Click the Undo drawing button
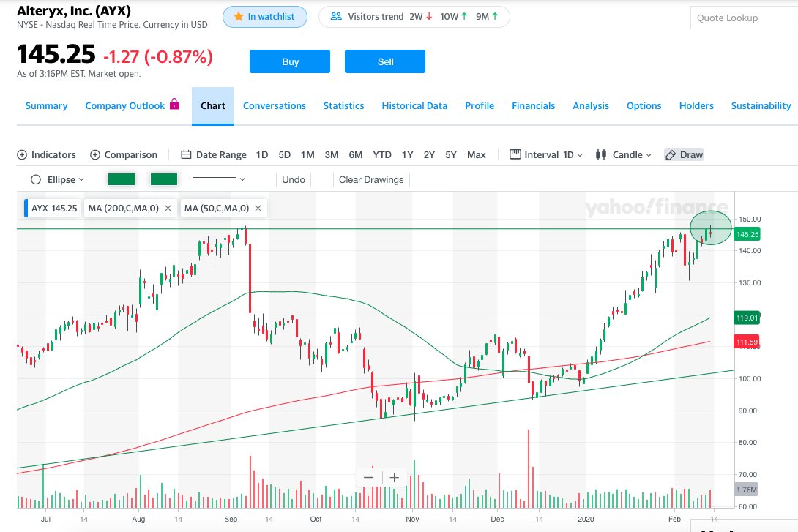 coord(293,179)
